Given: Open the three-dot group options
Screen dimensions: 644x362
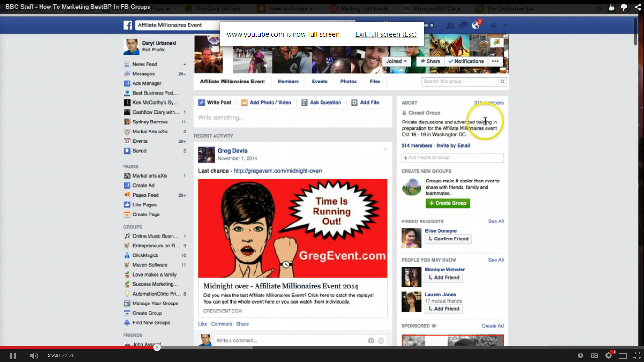Looking at the screenshot, I should (x=495, y=61).
